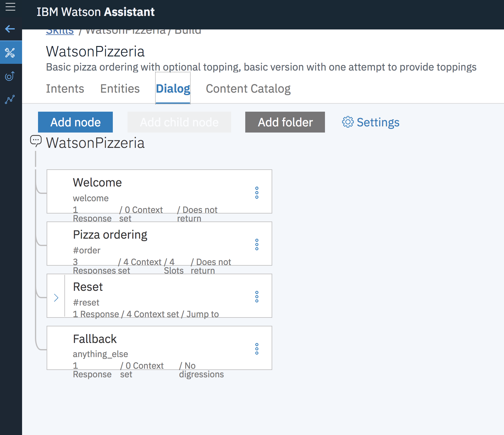This screenshot has width=504, height=435.
Task: Click the WatsonPizzeria skill title heading
Action: 95,52
